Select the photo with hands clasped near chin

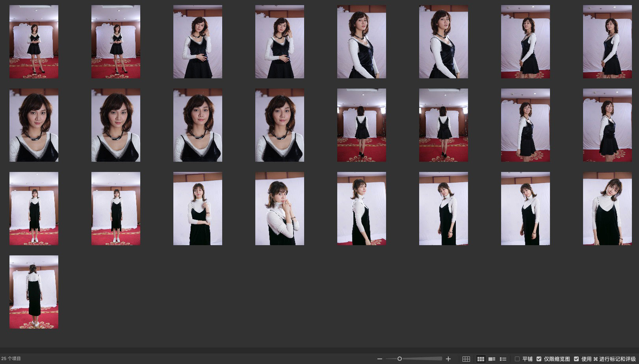tap(280, 209)
